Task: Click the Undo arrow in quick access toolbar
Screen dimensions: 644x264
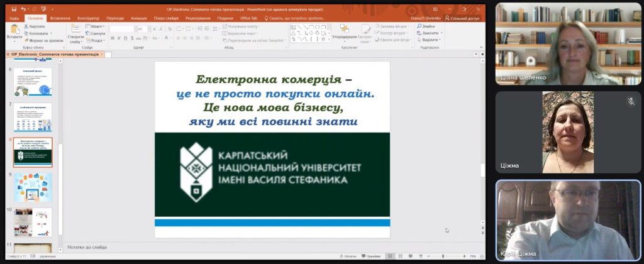Action: click(x=23, y=9)
